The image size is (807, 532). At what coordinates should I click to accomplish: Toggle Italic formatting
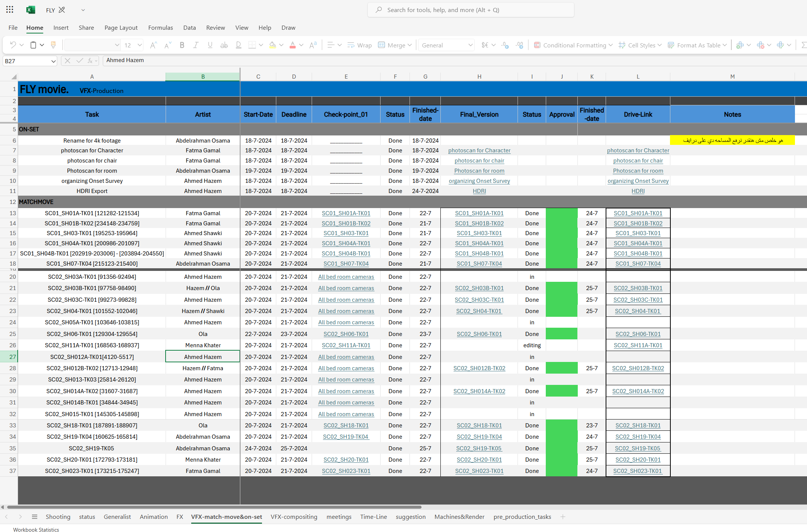196,45
